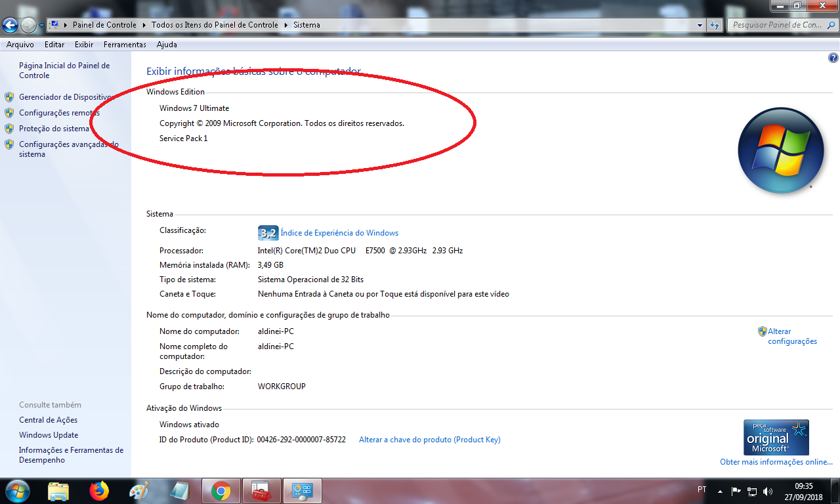Click Alterar a chave do produto link
Viewport: 840px width, 504px height.
(x=429, y=440)
